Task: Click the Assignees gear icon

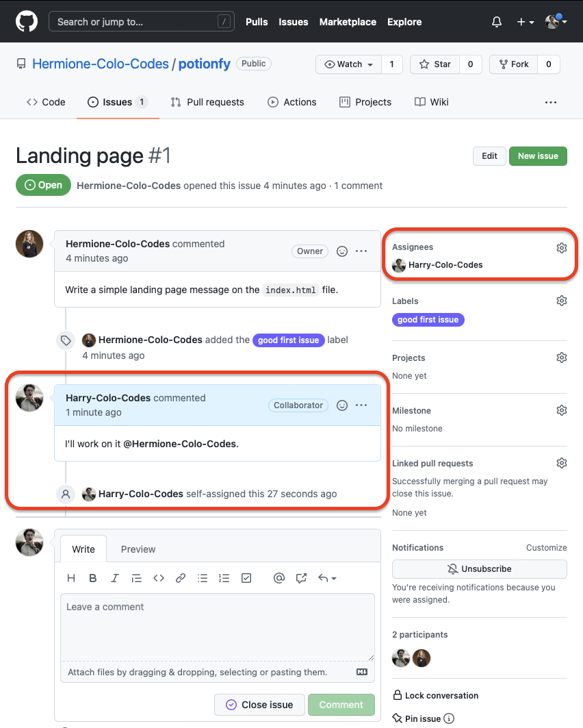Action: (x=562, y=248)
